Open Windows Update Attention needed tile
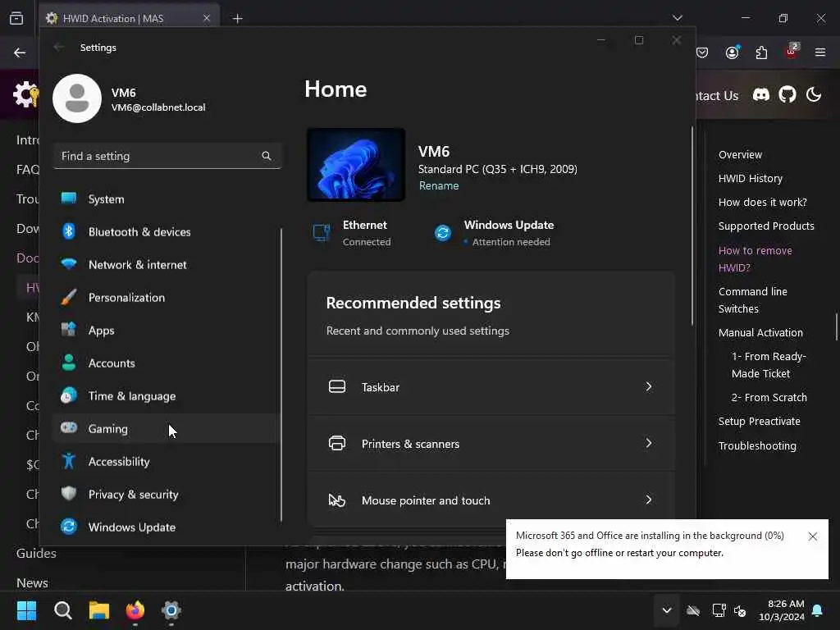 tap(494, 233)
